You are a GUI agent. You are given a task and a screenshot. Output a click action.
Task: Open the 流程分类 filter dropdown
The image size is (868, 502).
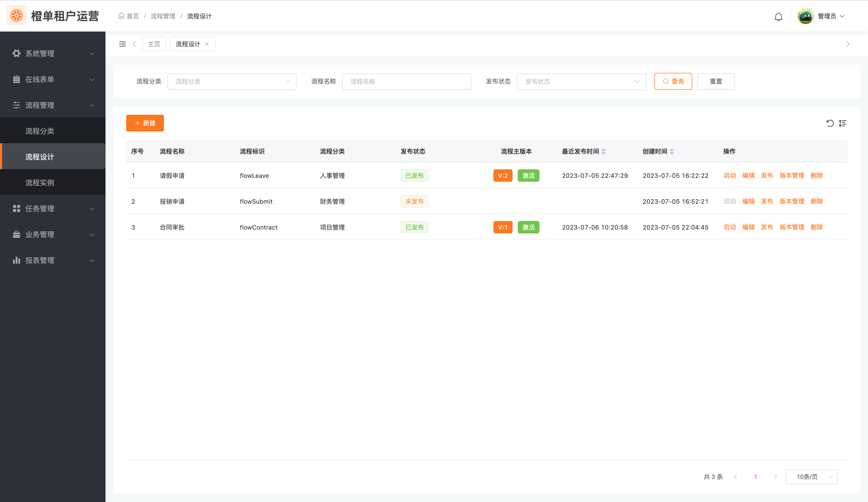click(x=232, y=81)
